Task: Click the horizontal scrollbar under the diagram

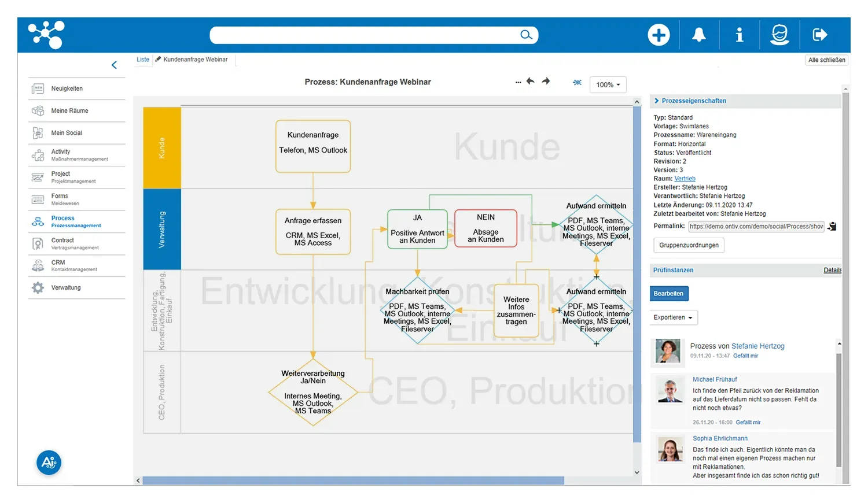Action: click(353, 480)
